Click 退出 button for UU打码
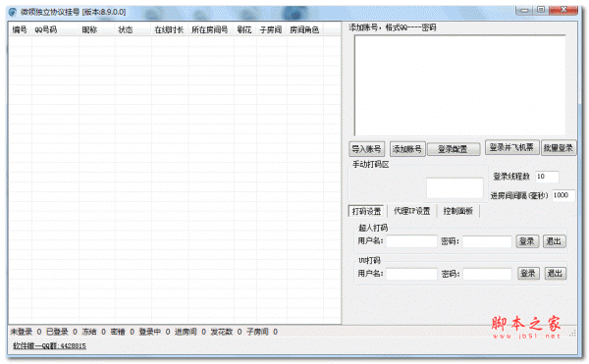Viewport: 589px width, 364px height. (x=555, y=274)
